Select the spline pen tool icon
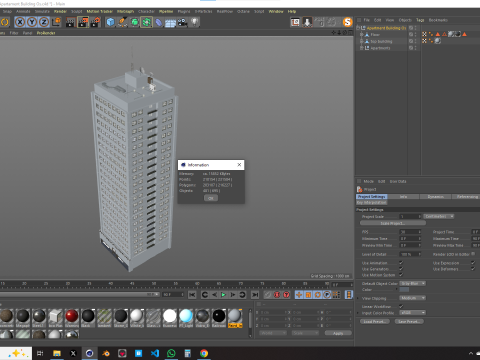This screenshot has width=480, height=360. tap(122, 22)
